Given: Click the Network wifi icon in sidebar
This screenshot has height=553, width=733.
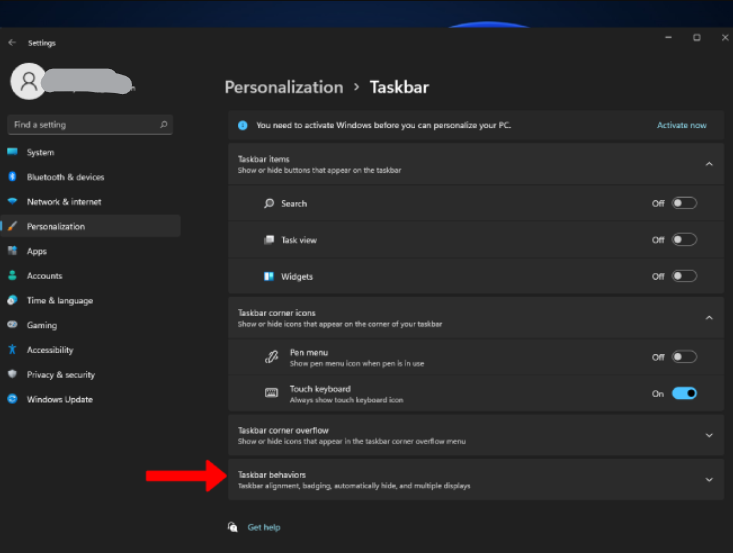Looking at the screenshot, I should [13, 201].
